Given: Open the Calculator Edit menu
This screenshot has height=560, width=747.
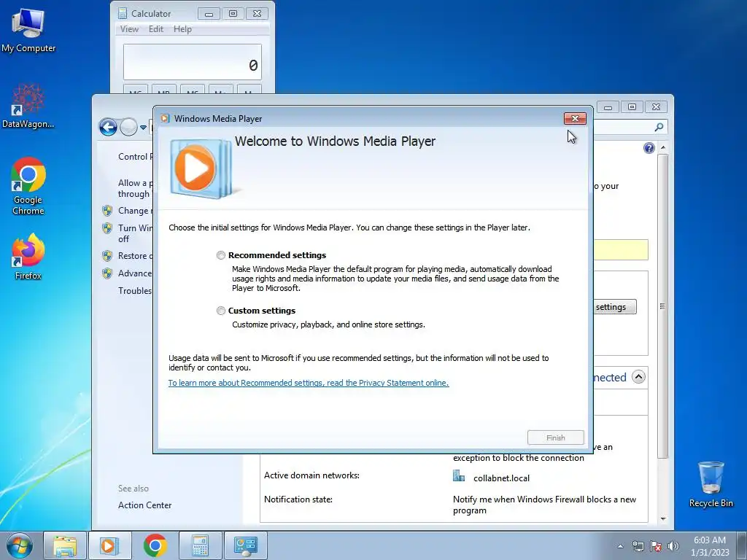Looking at the screenshot, I should pyautogui.click(x=156, y=29).
